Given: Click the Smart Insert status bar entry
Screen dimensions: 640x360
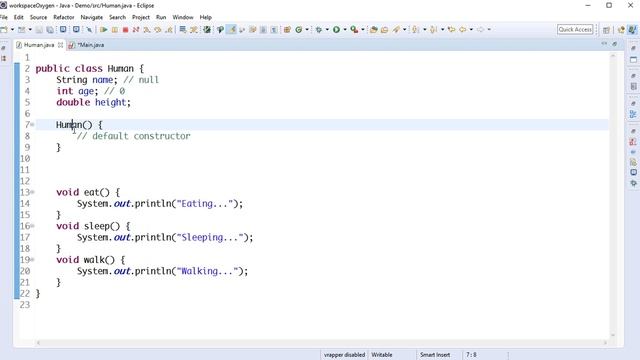Looking at the screenshot, I should pos(435,355).
